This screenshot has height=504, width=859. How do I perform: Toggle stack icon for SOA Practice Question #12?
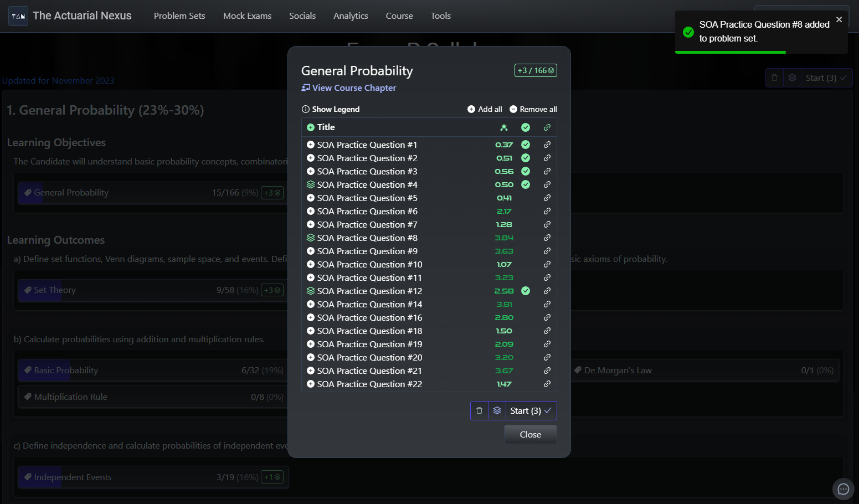[x=311, y=291]
